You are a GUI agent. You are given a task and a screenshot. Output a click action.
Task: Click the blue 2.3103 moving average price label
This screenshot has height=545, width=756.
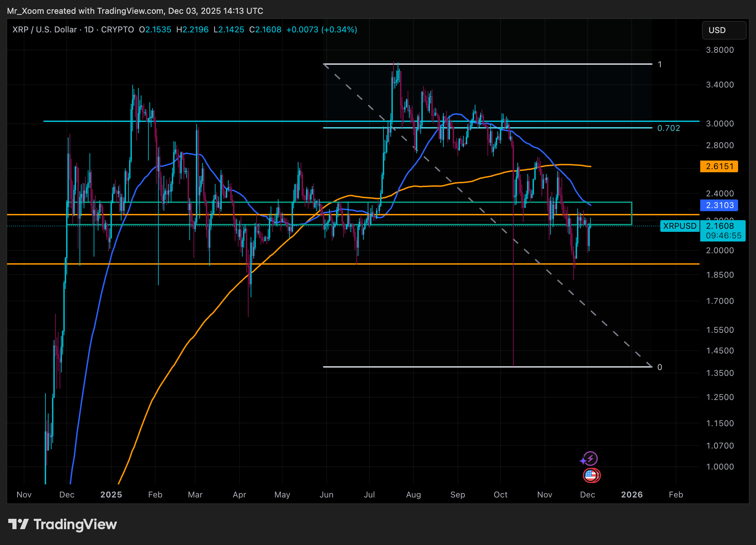coord(719,205)
